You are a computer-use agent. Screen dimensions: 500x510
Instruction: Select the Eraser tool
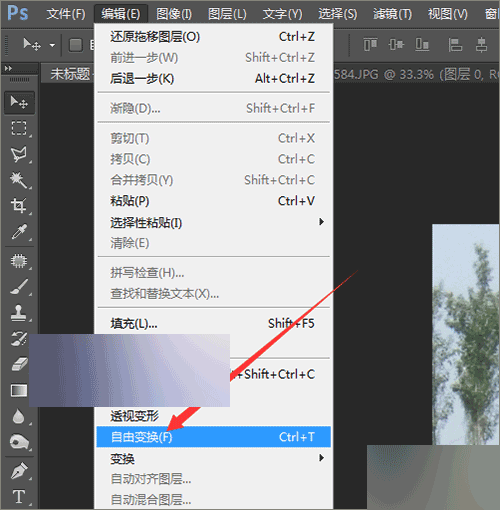[19, 364]
